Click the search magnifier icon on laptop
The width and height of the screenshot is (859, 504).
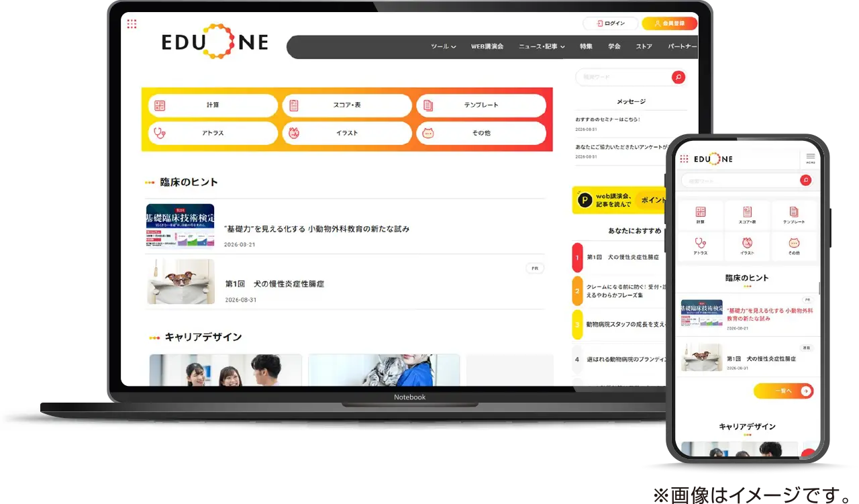(x=678, y=78)
